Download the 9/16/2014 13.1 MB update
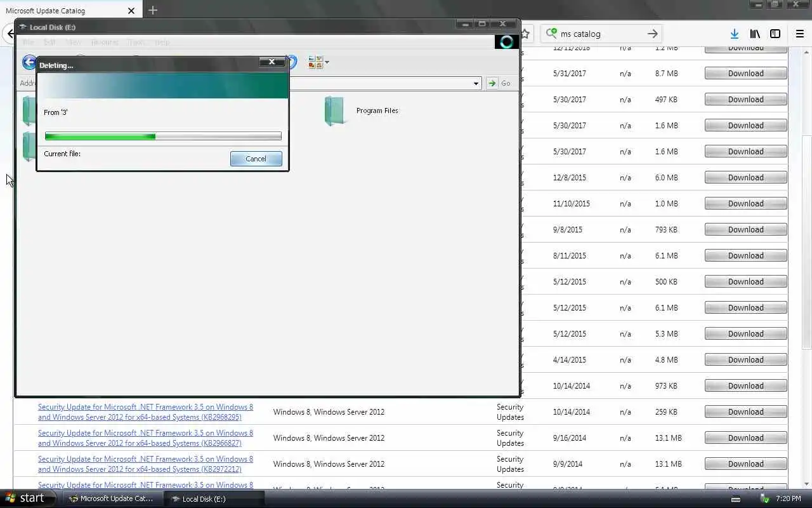 [x=745, y=438]
